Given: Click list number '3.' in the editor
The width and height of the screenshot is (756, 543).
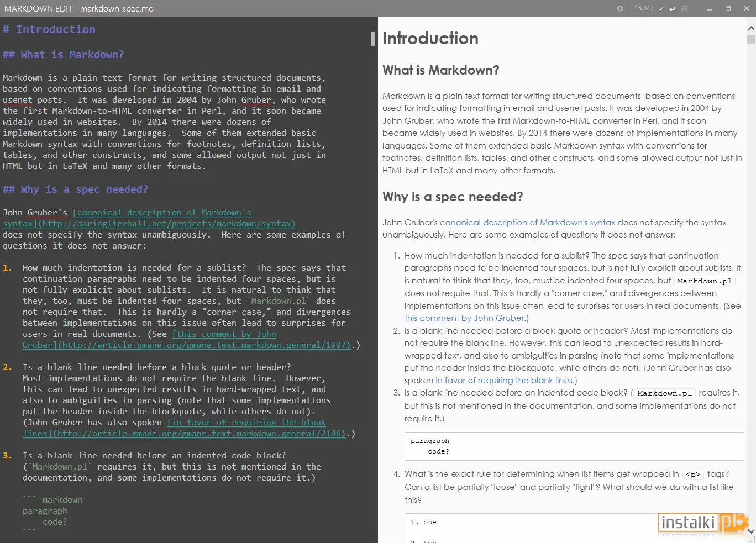Looking at the screenshot, I should 7,456.
